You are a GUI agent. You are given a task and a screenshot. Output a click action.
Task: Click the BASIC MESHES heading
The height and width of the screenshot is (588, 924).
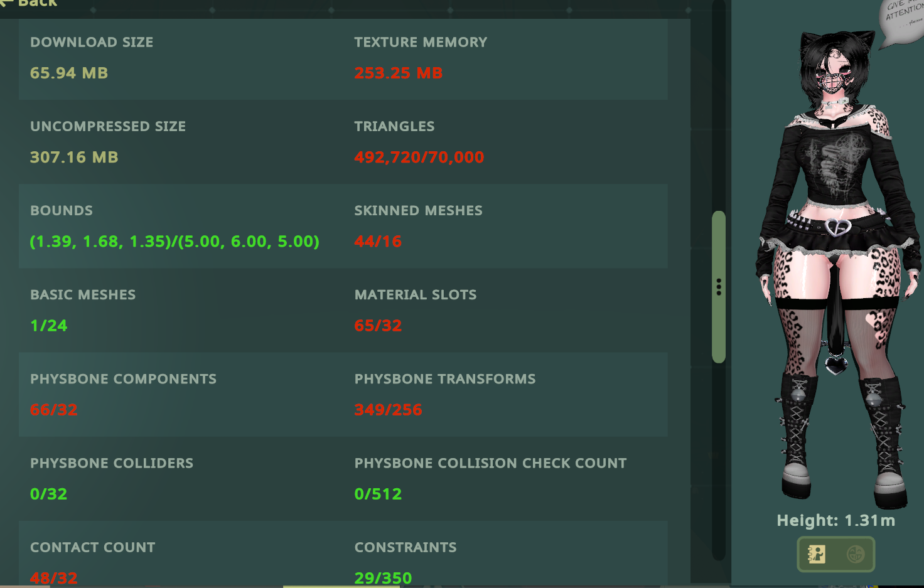click(x=83, y=294)
